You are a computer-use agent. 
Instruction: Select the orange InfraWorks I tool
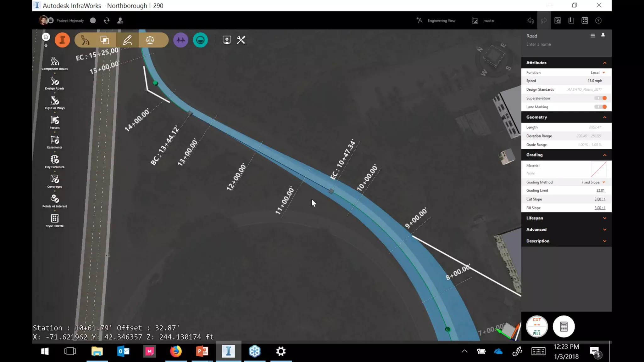point(62,40)
